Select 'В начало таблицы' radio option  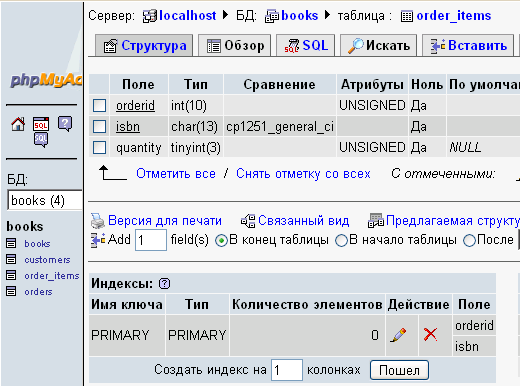341,240
